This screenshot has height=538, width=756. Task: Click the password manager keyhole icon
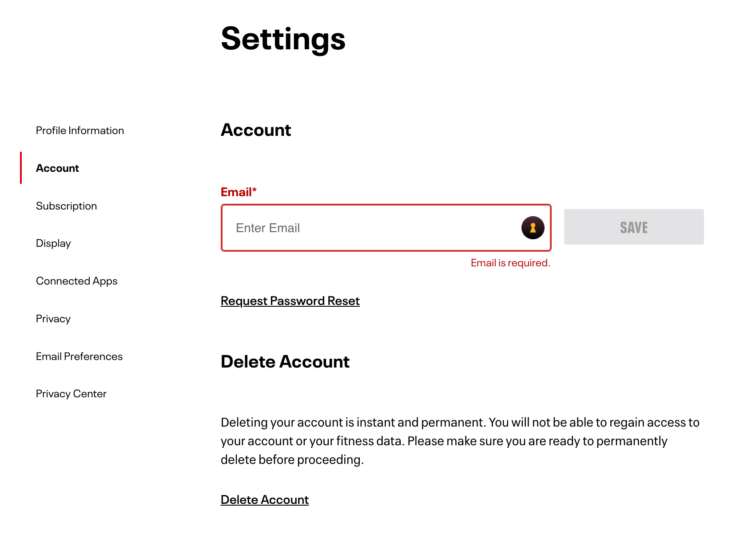tap(533, 228)
